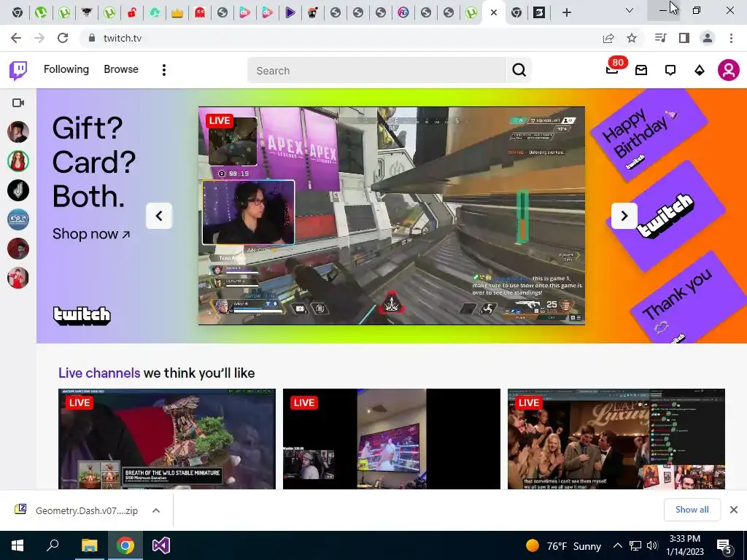This screenshot has height=560, width=747.
Task: Open the Windows Start menu
Action: [18, 545]
